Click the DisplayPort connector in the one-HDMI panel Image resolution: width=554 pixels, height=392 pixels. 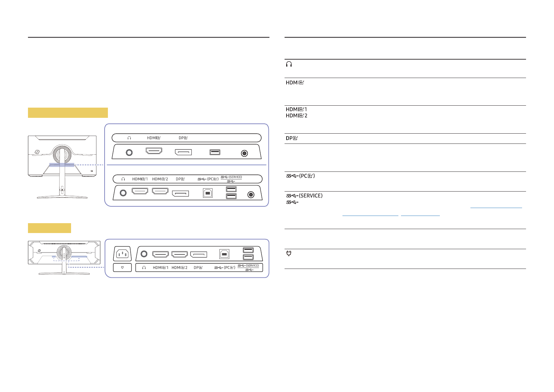[183, 152]
